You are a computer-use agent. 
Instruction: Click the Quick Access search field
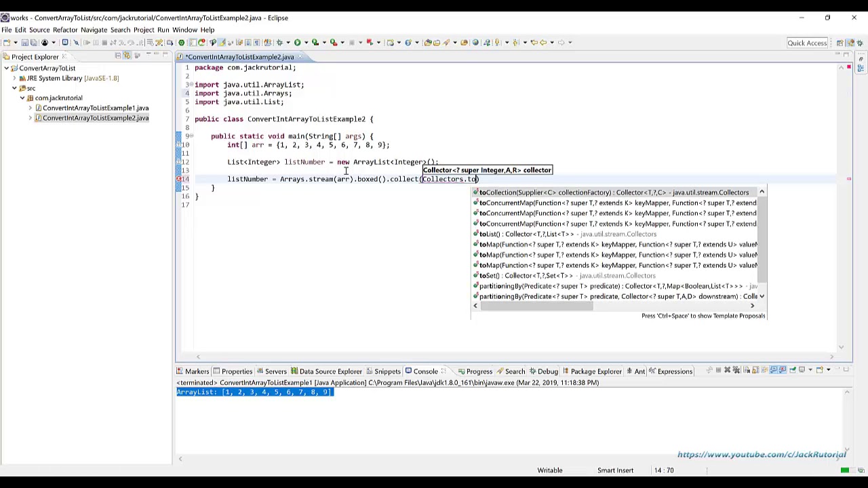[x=806, y=43]
